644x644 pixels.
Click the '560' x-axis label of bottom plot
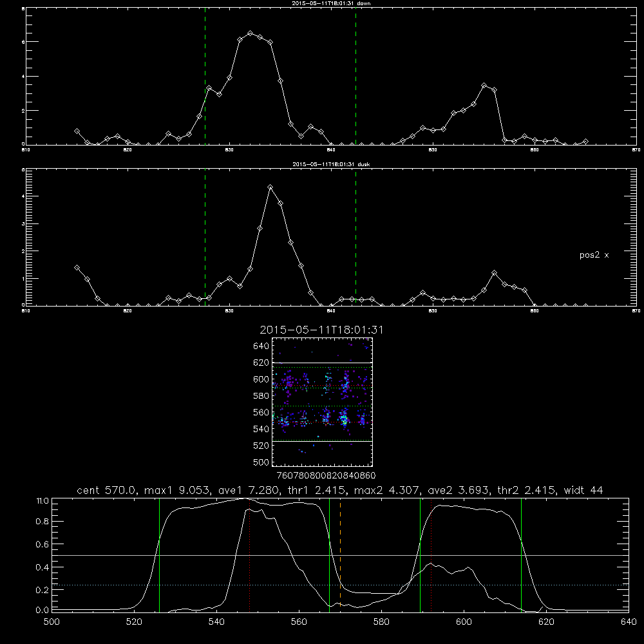tap(299, 621)
